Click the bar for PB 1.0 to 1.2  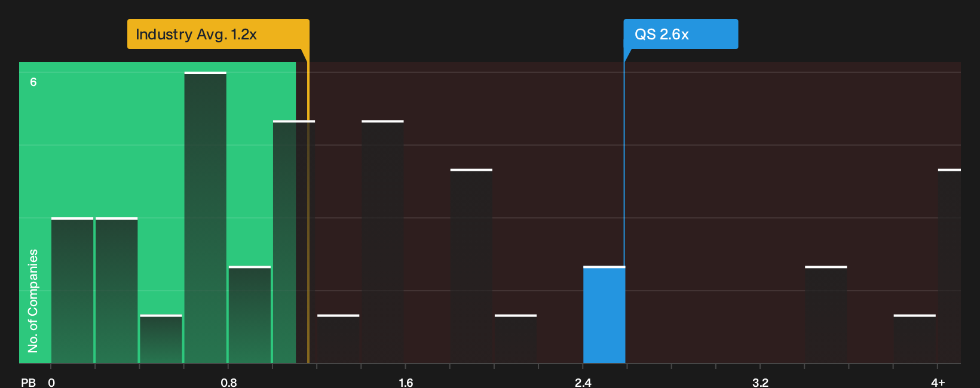click(294, 242)
